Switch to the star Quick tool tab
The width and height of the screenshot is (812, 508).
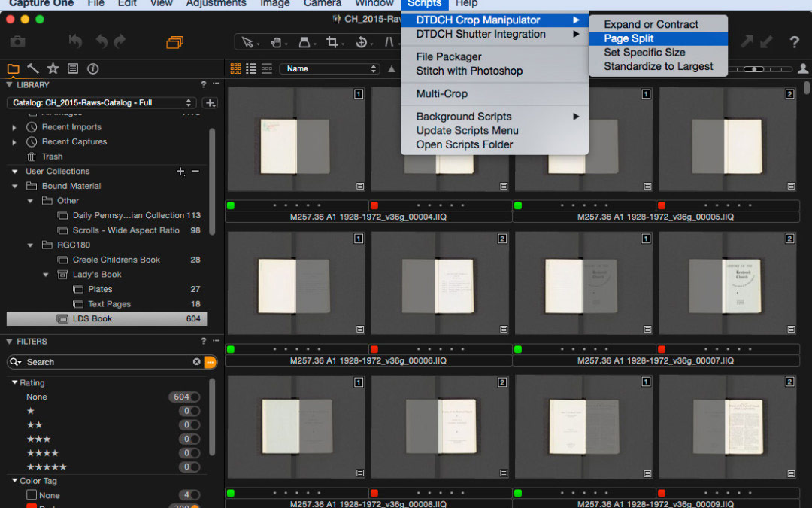click(x=53, y=68)
